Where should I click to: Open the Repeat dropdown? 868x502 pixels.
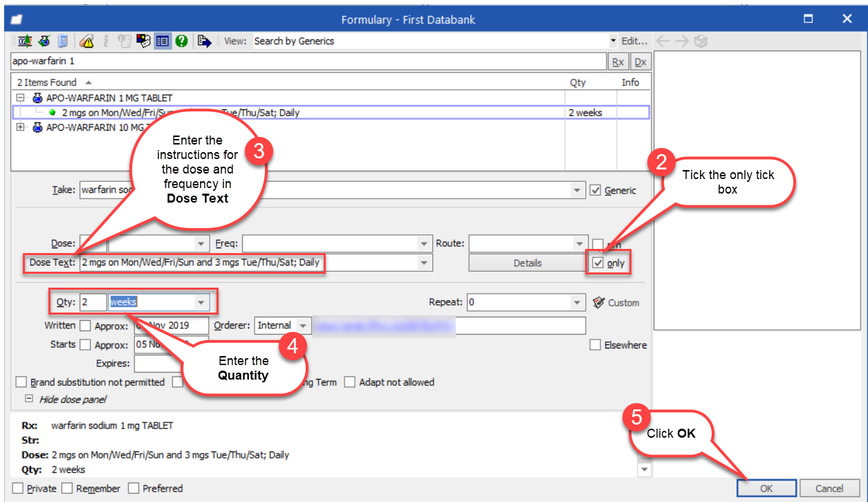[x=578, y=303]
